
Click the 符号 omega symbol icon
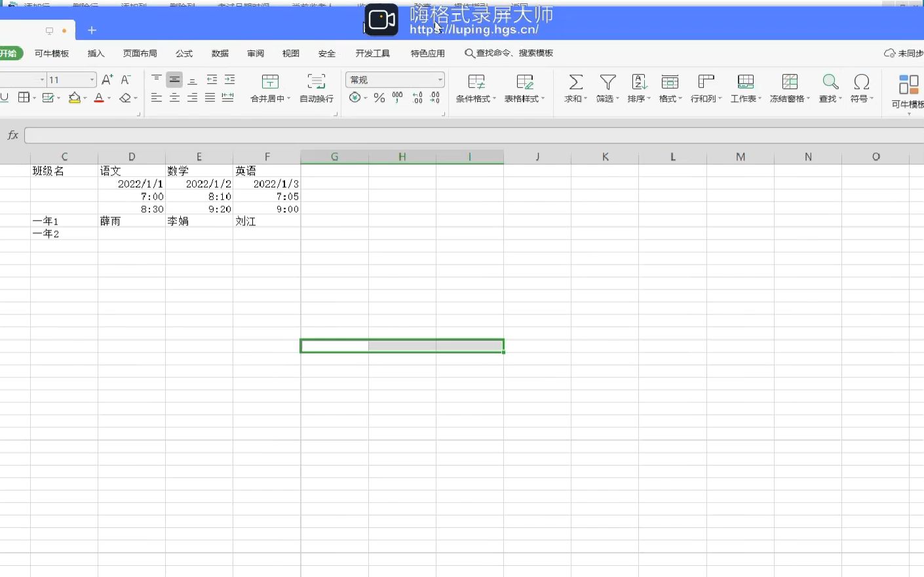pyautogui.click(x=862, y=82)
